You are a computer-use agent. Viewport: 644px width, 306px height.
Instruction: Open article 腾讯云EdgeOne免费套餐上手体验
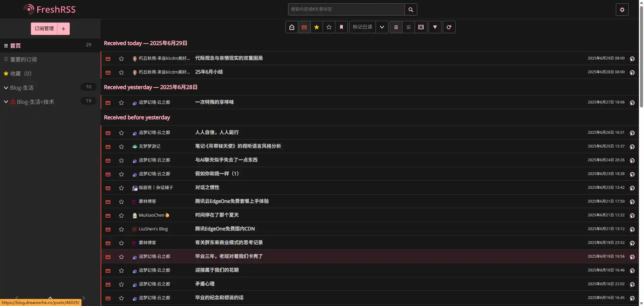point(232,201)
